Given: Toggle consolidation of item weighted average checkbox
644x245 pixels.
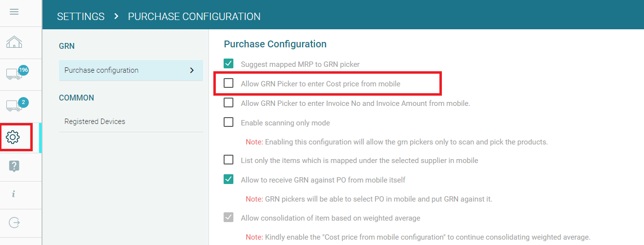Looking at the screenshot, I should (x=229, y=218).
